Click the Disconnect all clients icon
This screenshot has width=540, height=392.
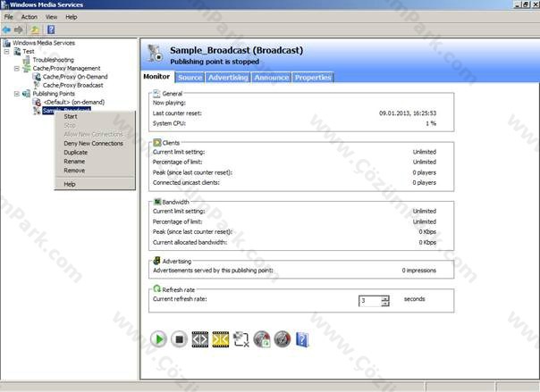(x=241, y=339)
